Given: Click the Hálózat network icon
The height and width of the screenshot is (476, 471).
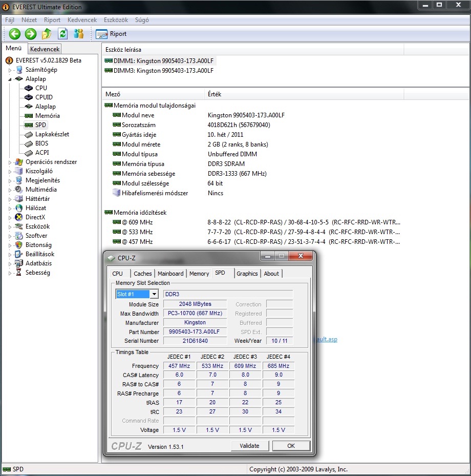Looking at the screenshot, I should (19, 208).
